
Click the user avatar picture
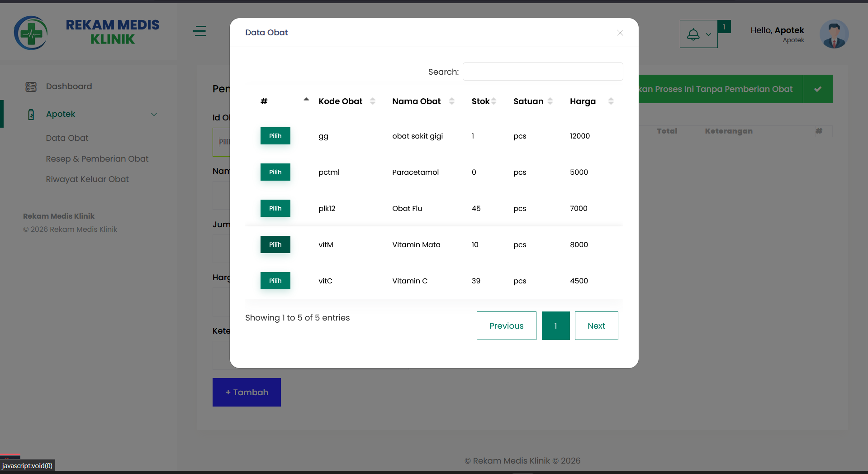click(834, 34)
